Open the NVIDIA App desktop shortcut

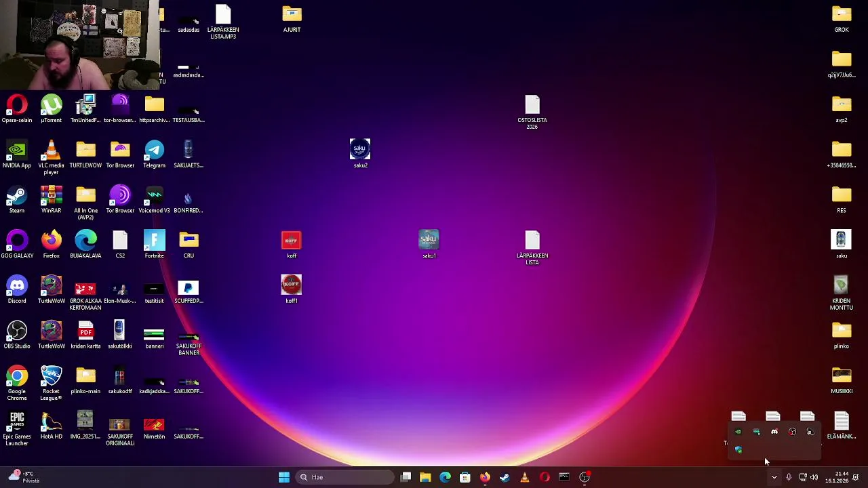pyautogui.click(x=17, y=155)
